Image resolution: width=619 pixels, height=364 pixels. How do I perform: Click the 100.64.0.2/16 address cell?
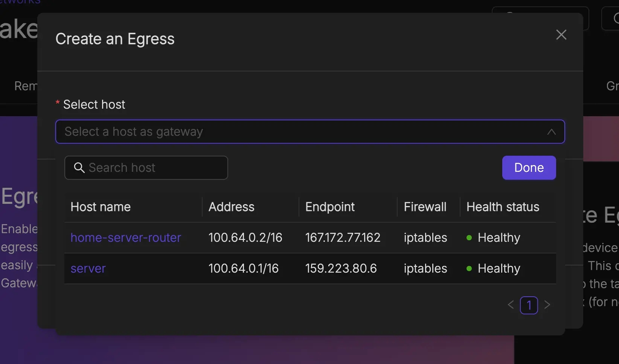(245, 238)
